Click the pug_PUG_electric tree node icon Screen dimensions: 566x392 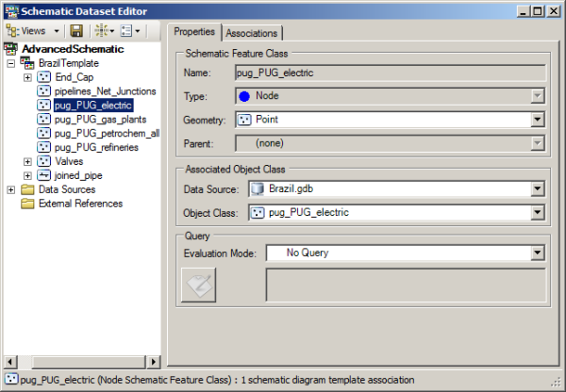tap(44, 105)
